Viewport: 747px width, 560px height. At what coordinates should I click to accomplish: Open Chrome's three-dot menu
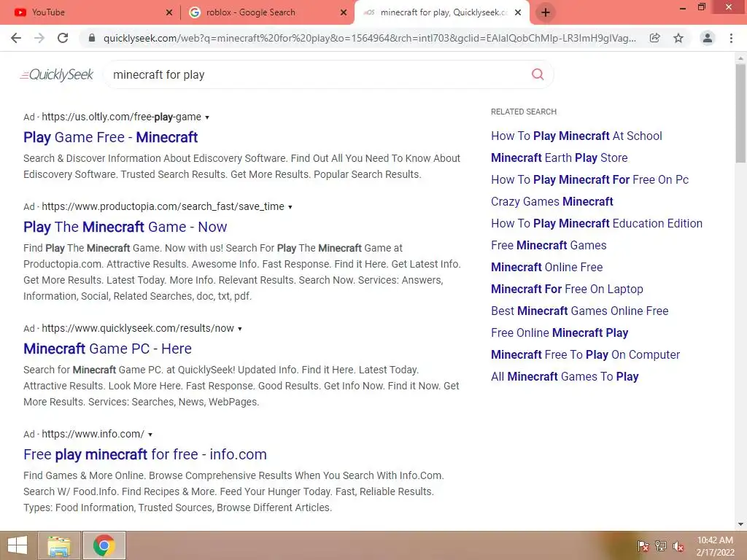(x=731, y=38)
